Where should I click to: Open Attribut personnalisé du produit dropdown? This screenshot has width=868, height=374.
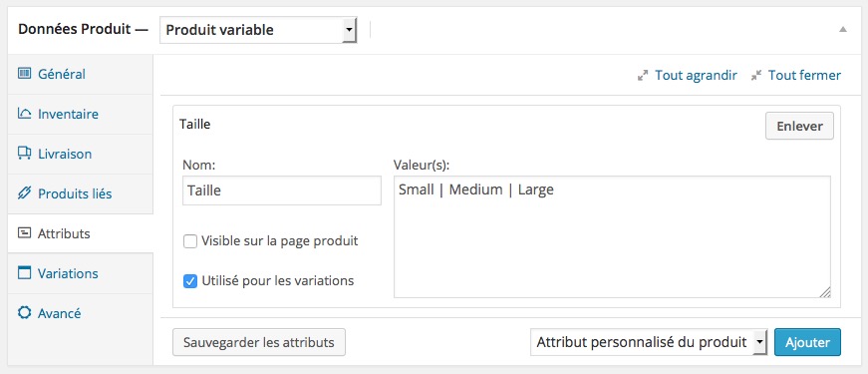[x=648, y=342]
